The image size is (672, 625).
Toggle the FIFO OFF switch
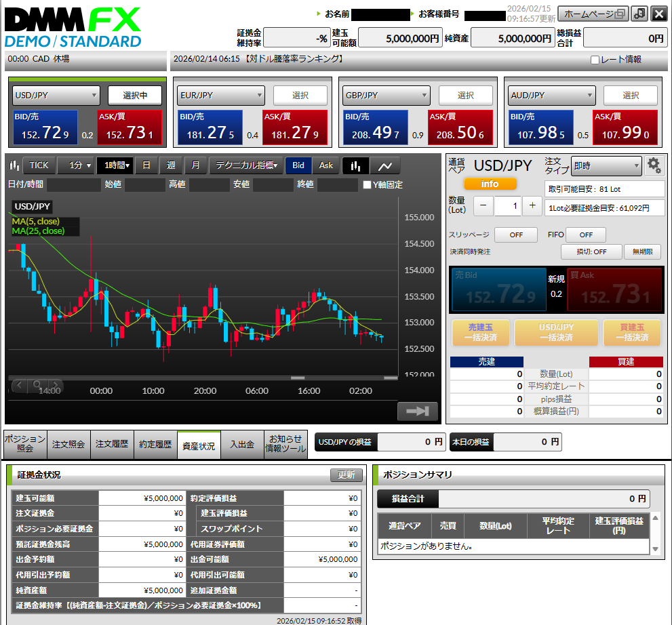point(586,235)
